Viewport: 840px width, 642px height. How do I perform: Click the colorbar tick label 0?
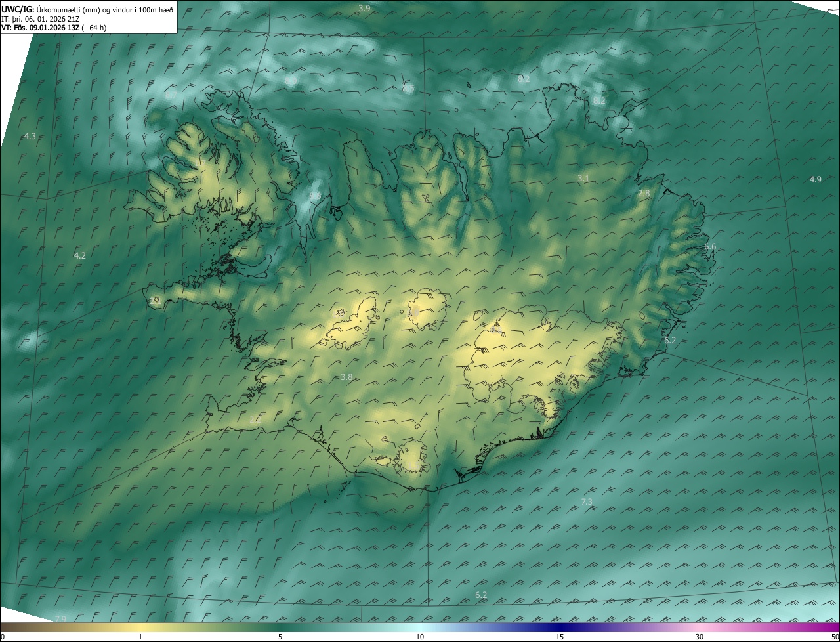tap(3, 637)
